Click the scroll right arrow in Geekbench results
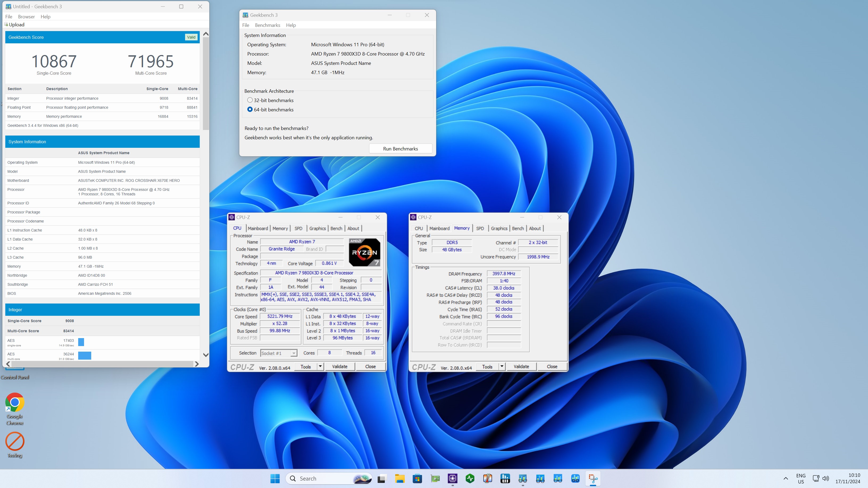This screenshot has width=868, height=488. (197, 364)
